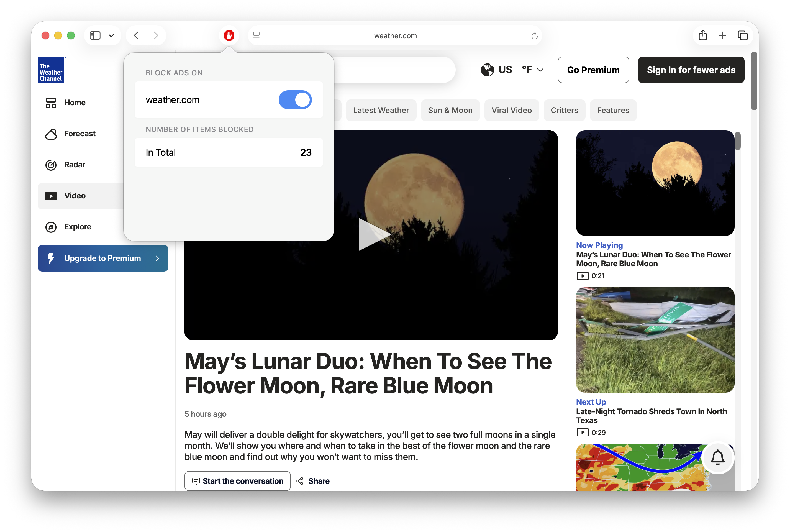Click the Home layout icon

click(51, 103)
